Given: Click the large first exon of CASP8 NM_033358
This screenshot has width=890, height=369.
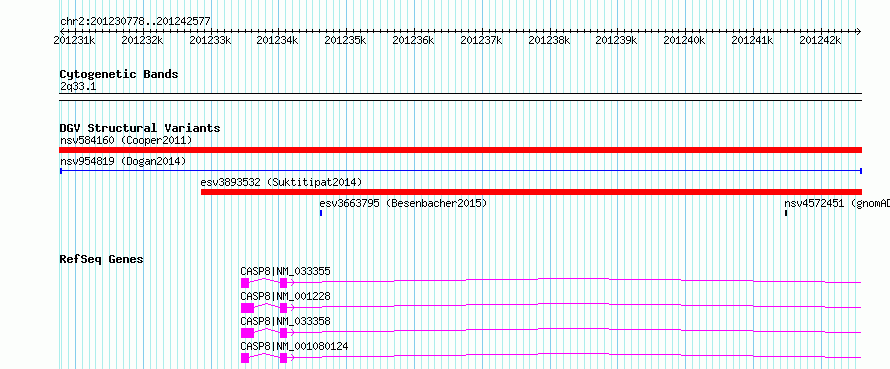Looking at the screenshot, I should pos(247,333).
